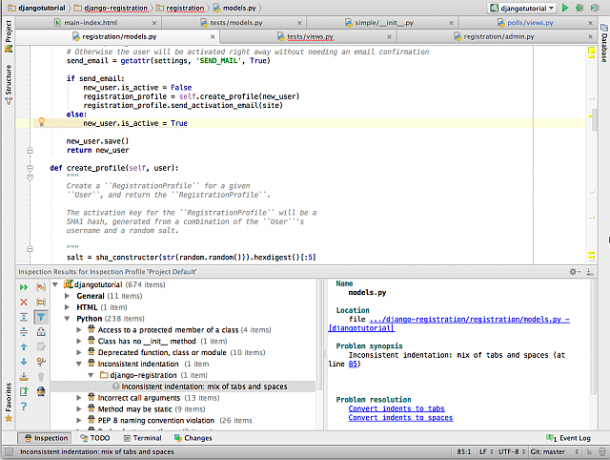Click the editor vertical scrollbar thumb
Viewport: 610px width, 460px height.
(x=595, y=120)
